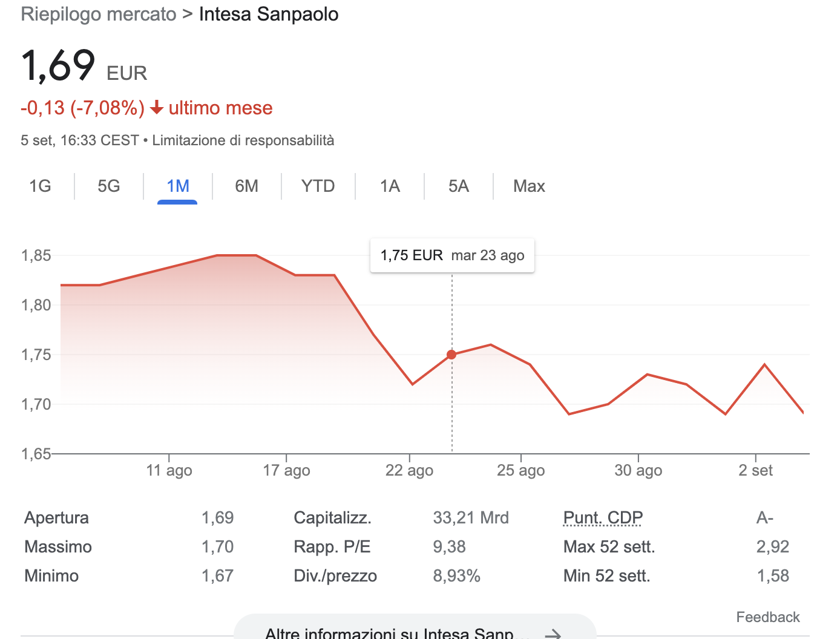
Task: Click the 9,38 P/E value
Action: (449, 547)
